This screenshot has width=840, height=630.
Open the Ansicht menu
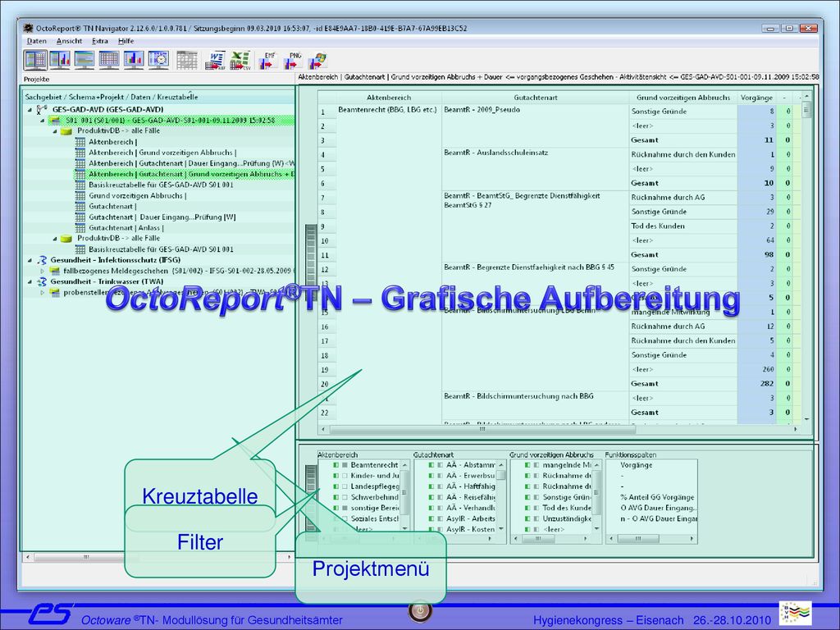(69, 41)
